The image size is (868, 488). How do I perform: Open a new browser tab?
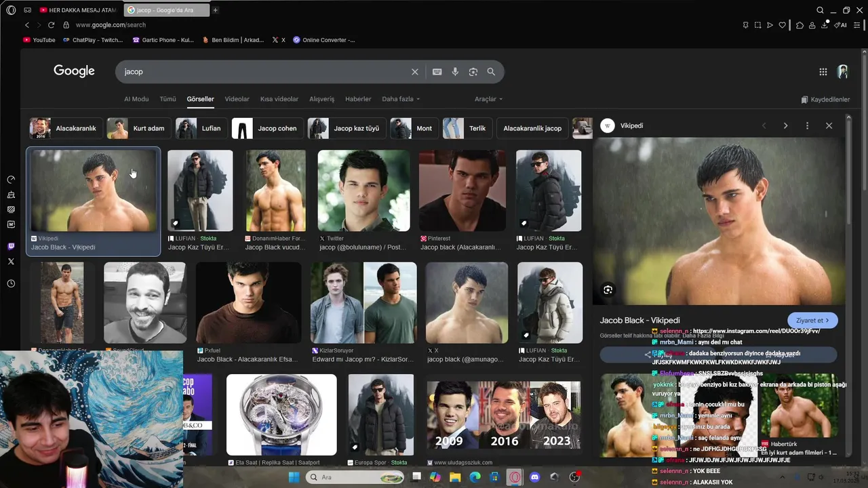pos(215,10)
